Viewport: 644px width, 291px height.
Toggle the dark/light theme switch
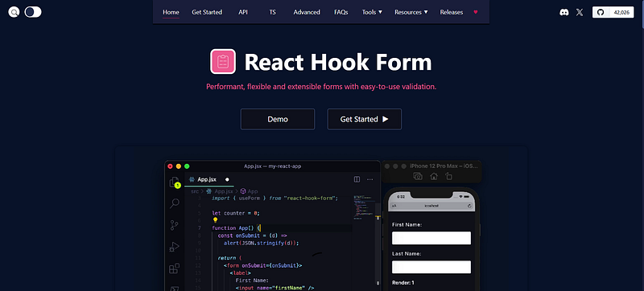tap(33, 12)
